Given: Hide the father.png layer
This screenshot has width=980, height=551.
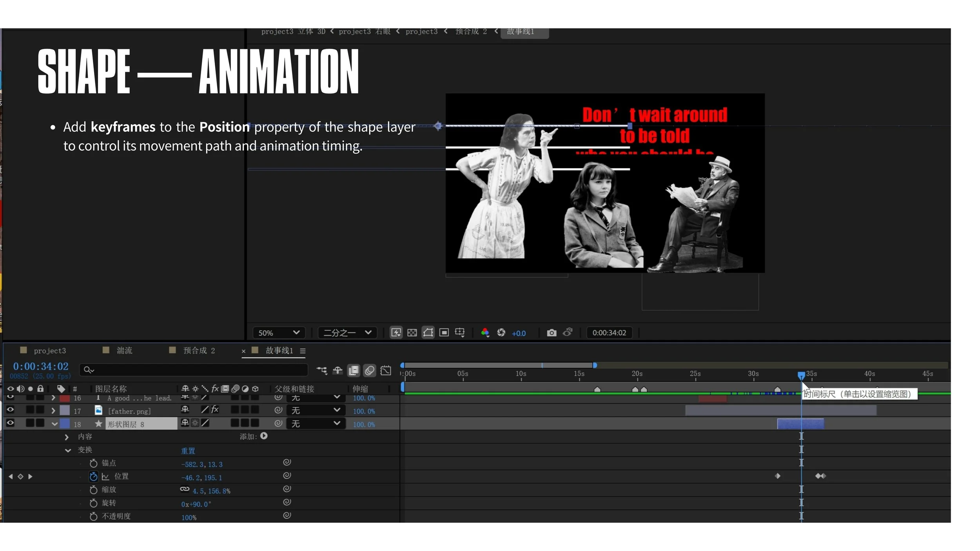Looking at the screenshot, I should click(11, 410).
